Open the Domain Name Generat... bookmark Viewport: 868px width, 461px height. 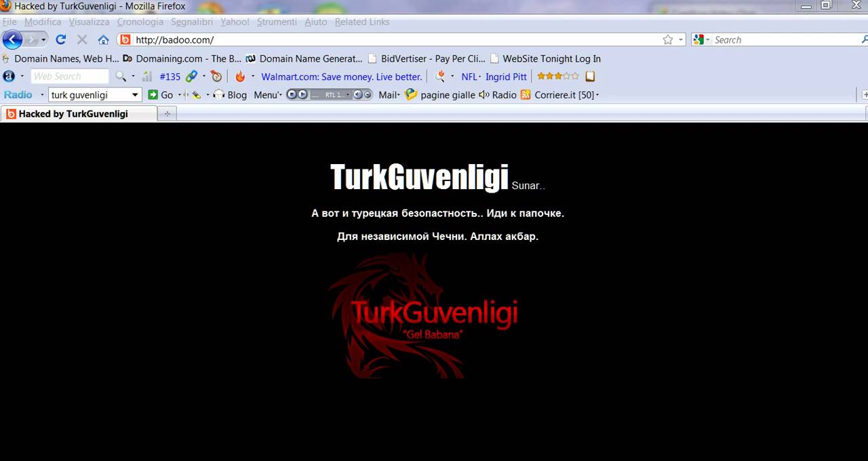(x=304, y=58)
